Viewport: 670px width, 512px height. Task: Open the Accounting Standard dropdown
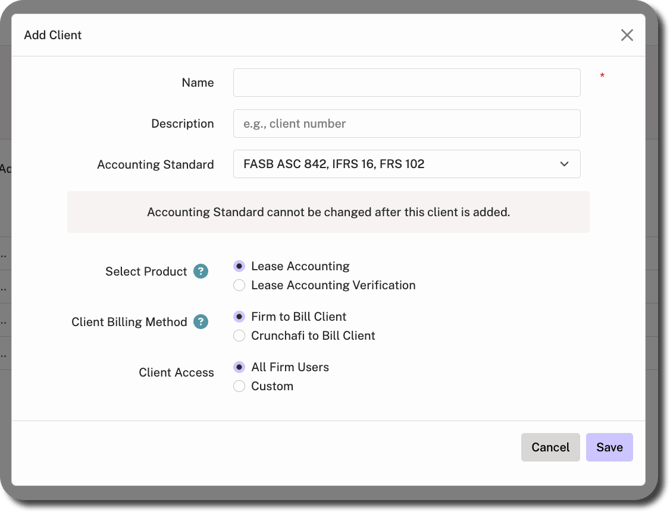pyautogui.click(x=406, y=164)
